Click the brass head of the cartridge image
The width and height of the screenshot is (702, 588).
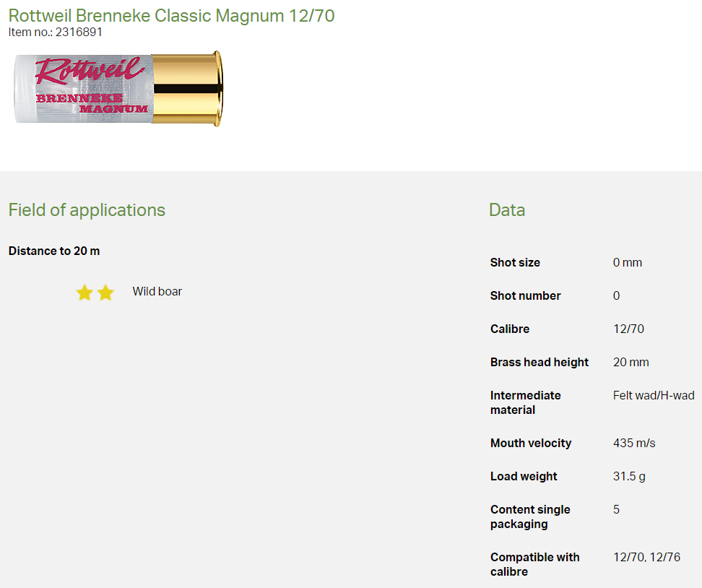point(186,88)
